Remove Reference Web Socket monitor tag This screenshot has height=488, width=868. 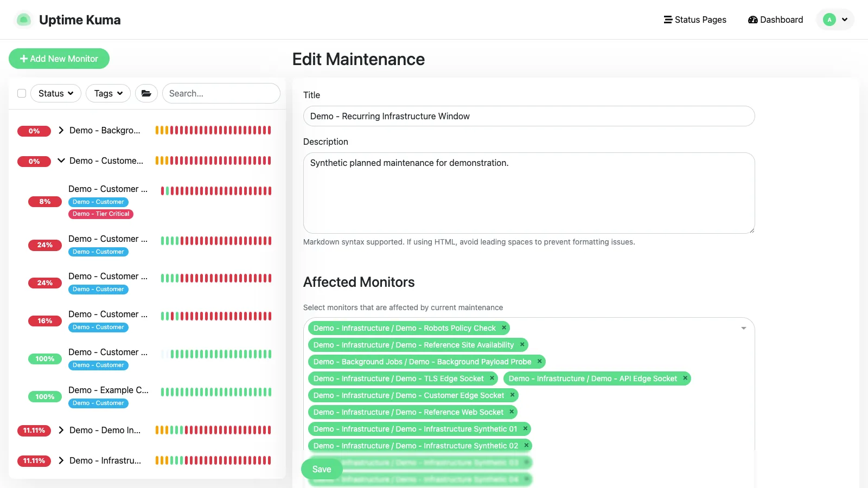(x=512, y=412)
